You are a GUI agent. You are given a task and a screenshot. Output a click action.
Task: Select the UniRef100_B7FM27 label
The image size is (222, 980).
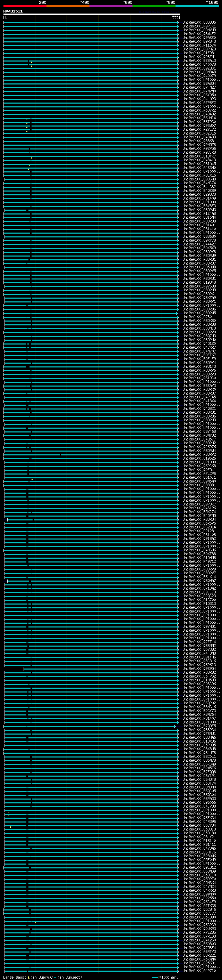click(x=199, y=88)
